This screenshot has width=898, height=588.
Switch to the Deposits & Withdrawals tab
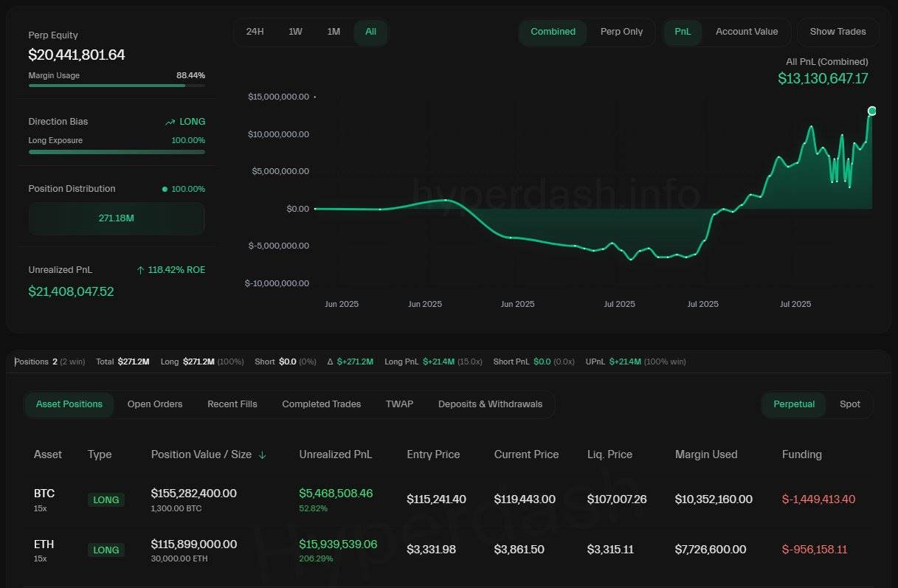(490, 404)
